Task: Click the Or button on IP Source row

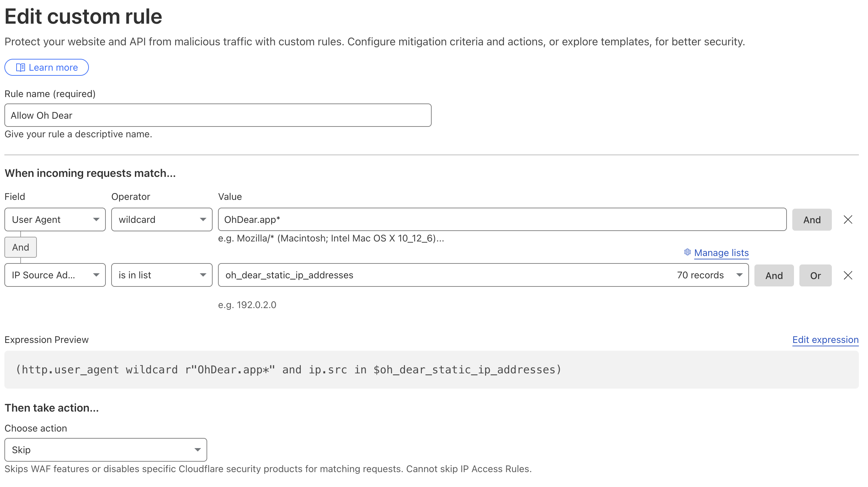Action: tap(815, 276)
